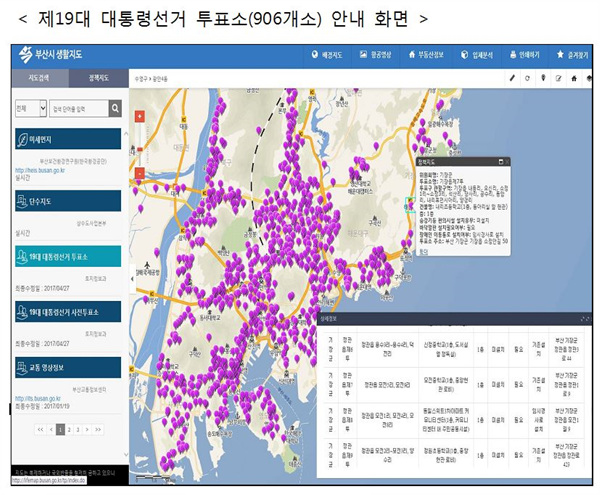The height and width of the screenshot is (495, 600).
Task: Select the location pin tool
Action: click(x=543, y=78)
